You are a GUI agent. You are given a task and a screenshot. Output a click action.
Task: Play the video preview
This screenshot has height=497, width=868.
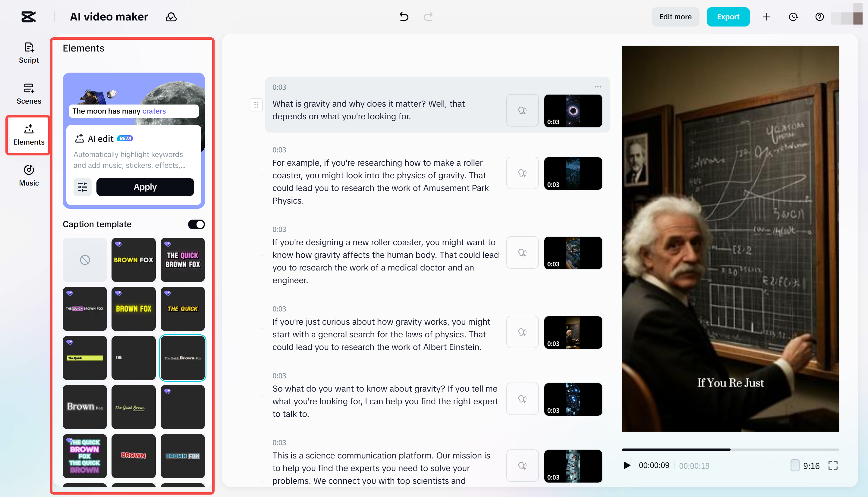[627, 465]
